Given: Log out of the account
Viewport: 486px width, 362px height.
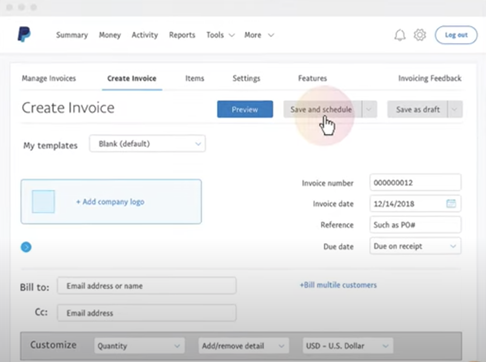Looking at the screenshot, I should (456, 35).
